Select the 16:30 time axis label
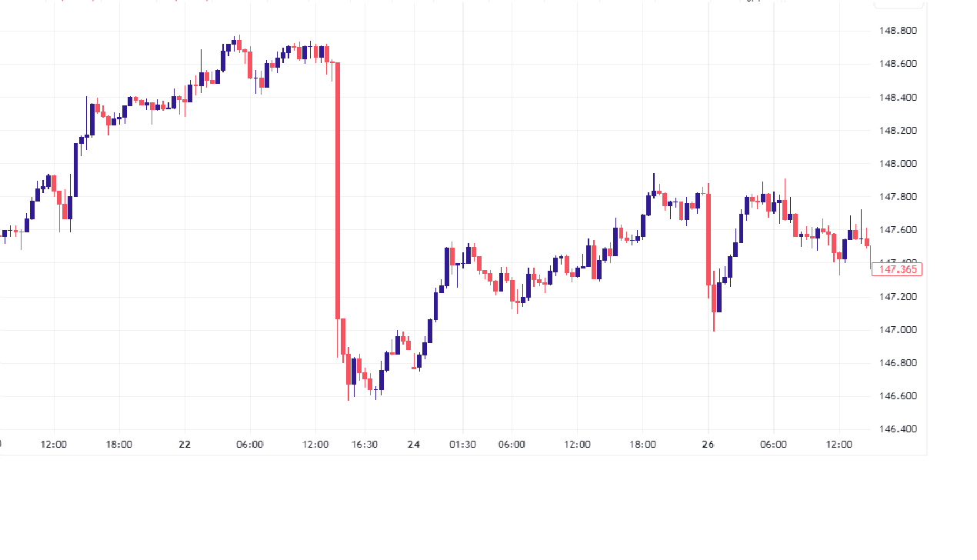The width and height of the screenshot is (977, 560). 365,445
